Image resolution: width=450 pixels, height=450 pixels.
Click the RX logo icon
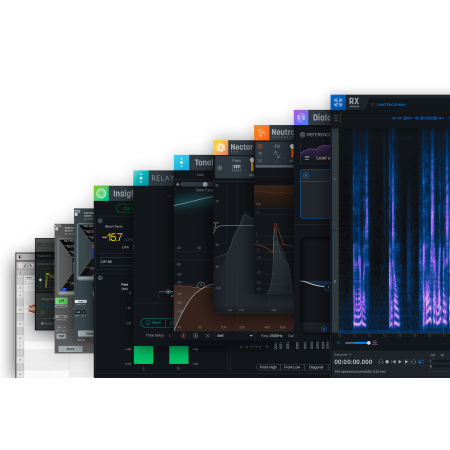[338, 102]
